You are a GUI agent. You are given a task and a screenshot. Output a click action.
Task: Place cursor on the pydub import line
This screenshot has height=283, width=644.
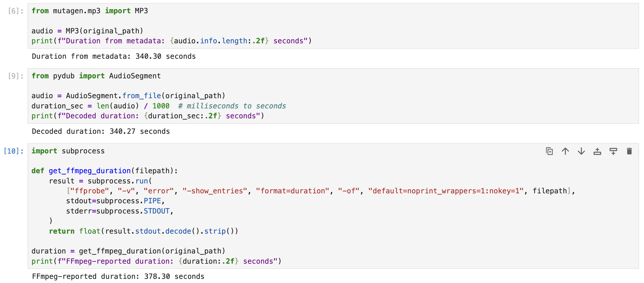tap(96, 76)
